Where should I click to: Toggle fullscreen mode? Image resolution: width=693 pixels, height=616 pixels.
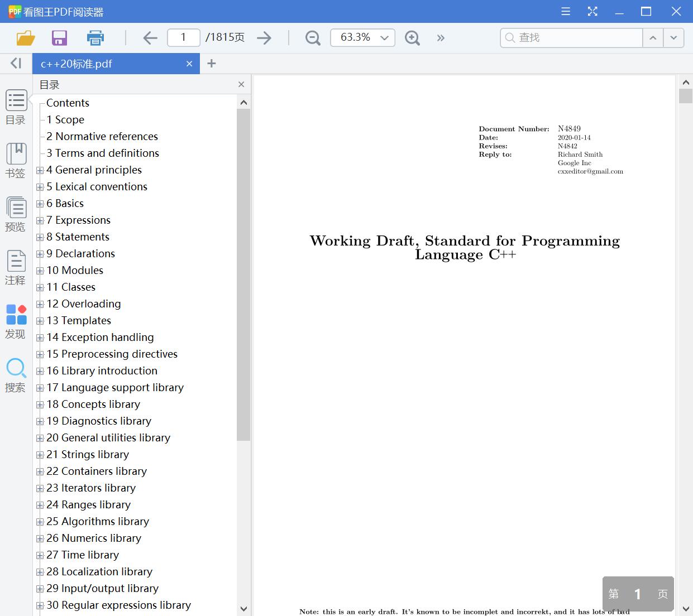pyautogui.click(x=592, y=11)
